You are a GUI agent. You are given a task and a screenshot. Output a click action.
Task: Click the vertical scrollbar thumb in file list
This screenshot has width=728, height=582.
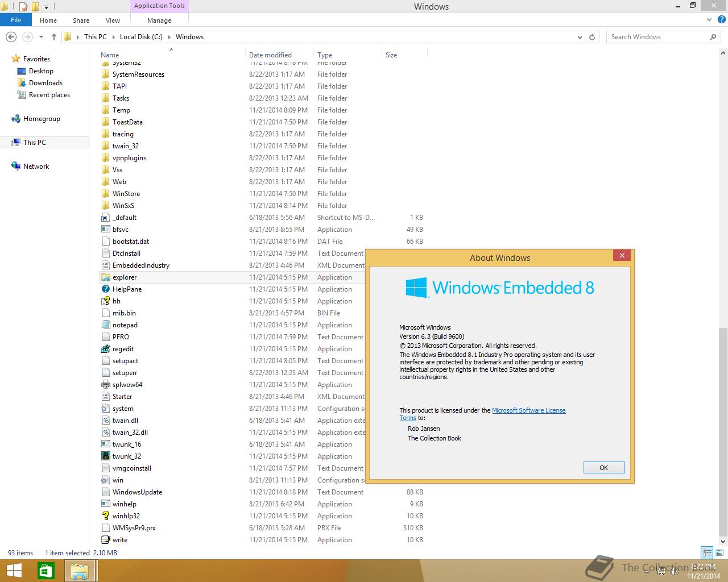[x=723, y=433]
